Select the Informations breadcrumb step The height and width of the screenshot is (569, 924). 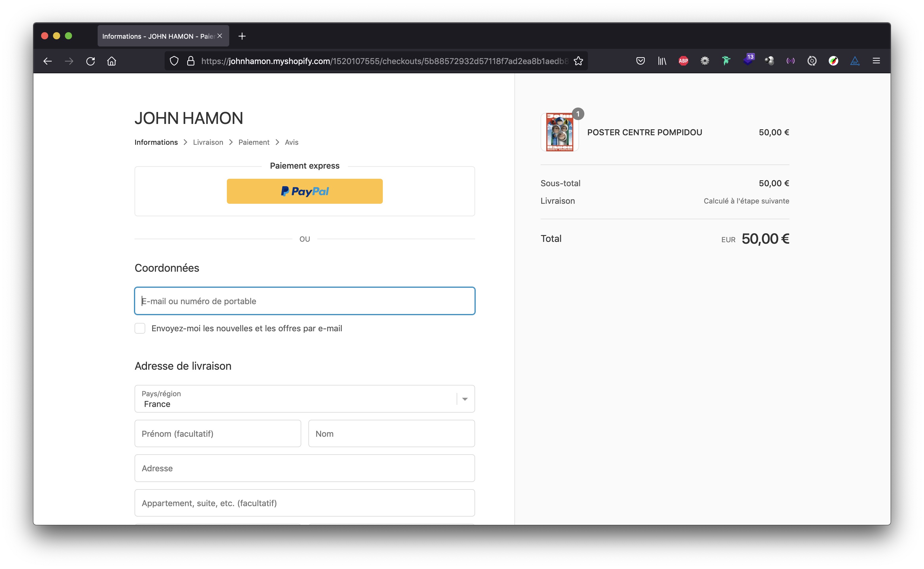pos(156,142)
